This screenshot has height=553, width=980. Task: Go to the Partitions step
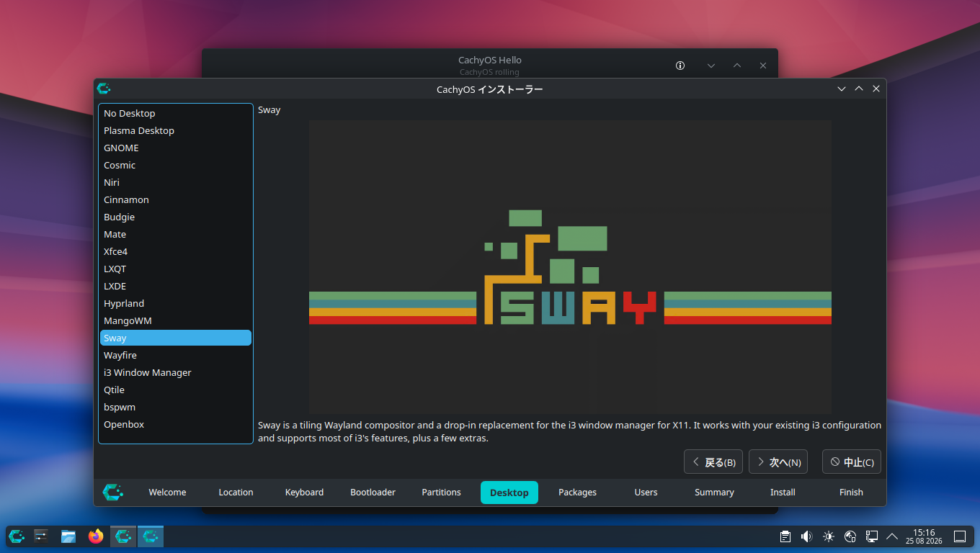(x=441, y=493)
